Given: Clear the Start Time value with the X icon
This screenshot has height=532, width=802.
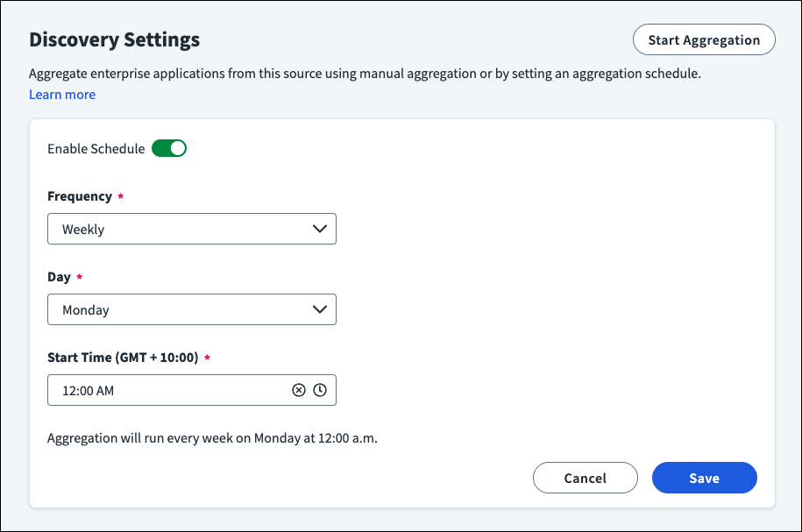Looking at the screenshot, I should click(299, 390).
